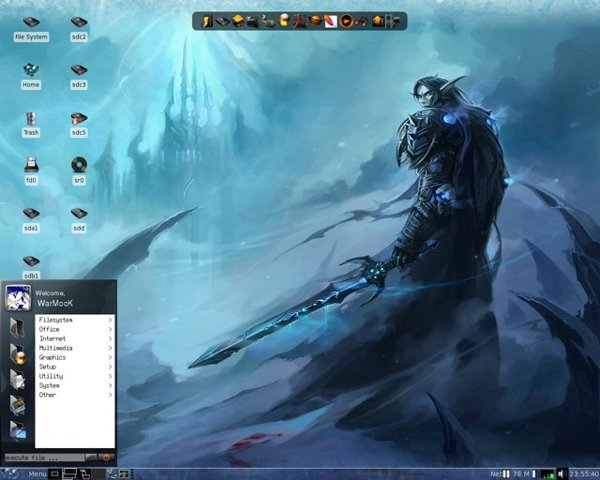Click the folder with blue window sidebar icon
The height and width of the screenshot is (480, 600).
[x=18, y=429]
